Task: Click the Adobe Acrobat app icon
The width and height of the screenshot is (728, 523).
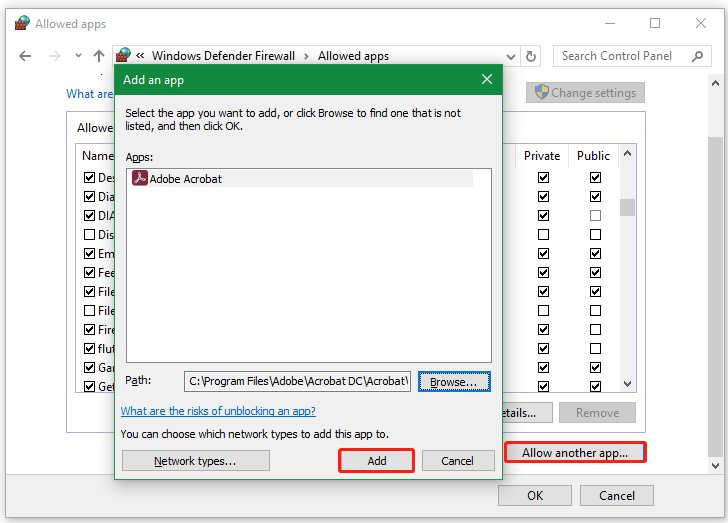Action: pyautogui.click(x=140, y=178)
